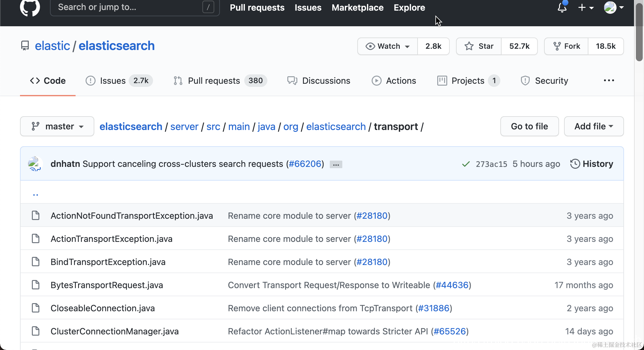Open #31886 in the CloseableConnection row

(434, 308)
